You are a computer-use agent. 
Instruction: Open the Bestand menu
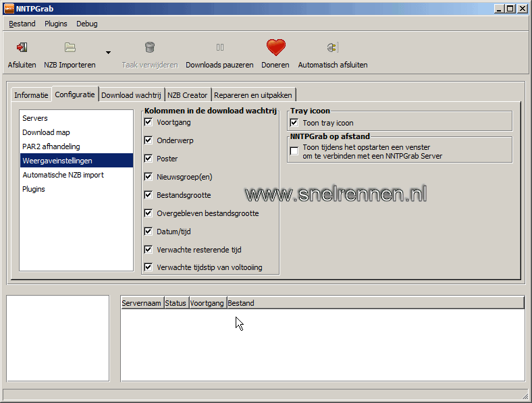tap(22, 24)
